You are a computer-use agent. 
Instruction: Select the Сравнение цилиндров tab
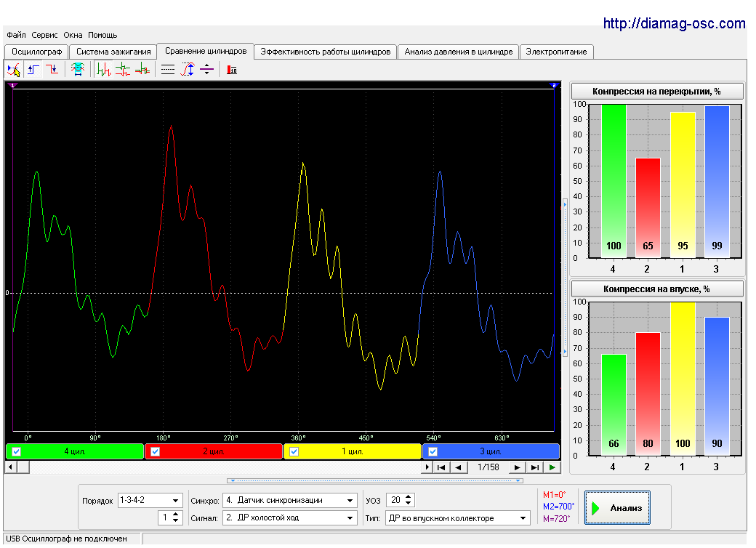(x=206, y=51)
